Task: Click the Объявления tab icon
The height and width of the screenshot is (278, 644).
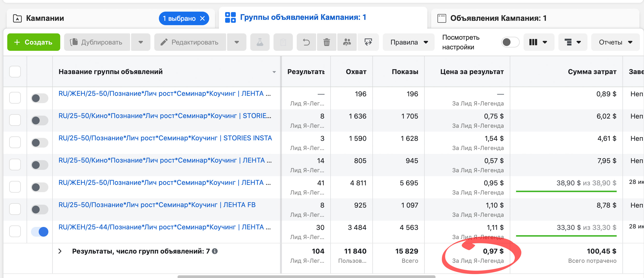Action: (x=442, y=18)
